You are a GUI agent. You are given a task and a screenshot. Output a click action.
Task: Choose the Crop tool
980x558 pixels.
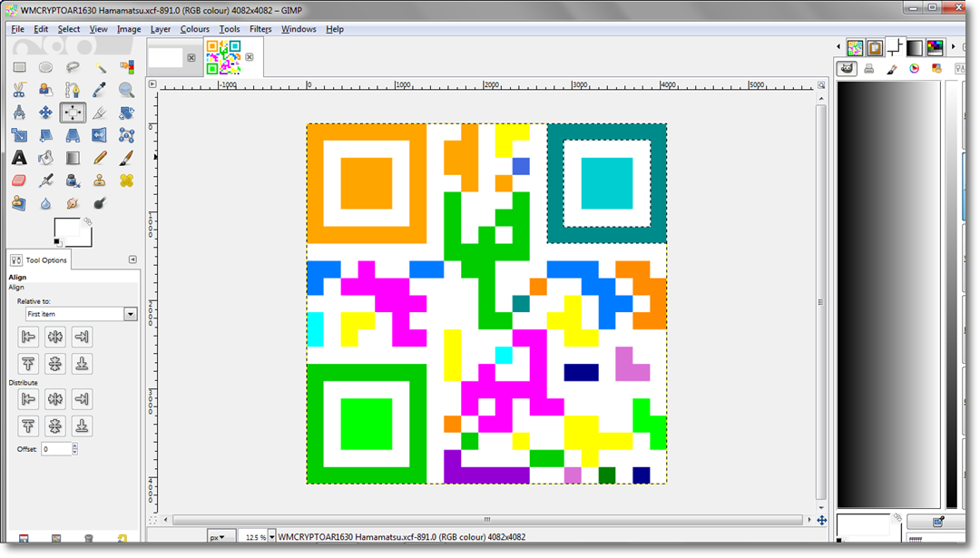[x=100, y=113]
